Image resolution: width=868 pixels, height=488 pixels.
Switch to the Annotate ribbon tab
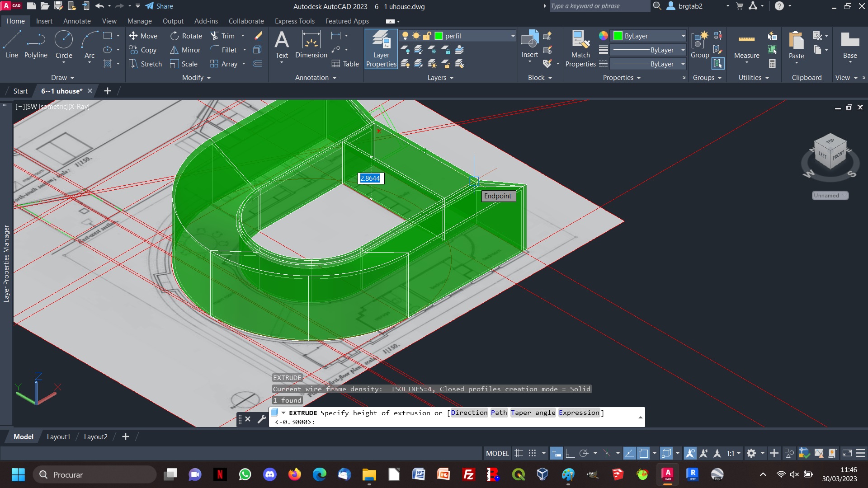[76, 21]
